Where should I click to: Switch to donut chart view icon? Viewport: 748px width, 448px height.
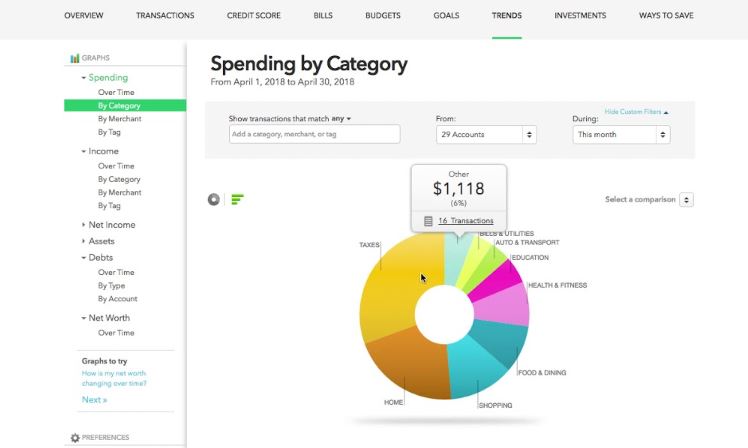pos(213,199)
